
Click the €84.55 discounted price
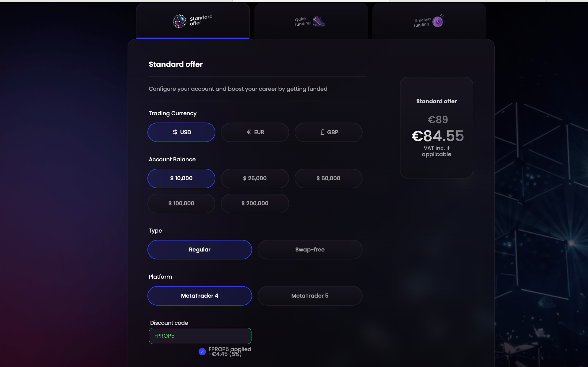pos(437,136)
